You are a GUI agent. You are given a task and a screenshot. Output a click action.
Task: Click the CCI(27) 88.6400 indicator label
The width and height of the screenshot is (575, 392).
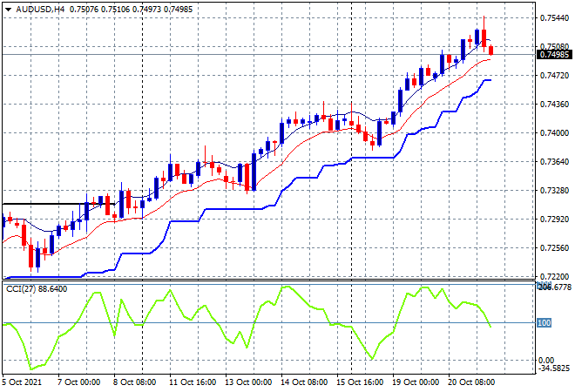click(37, 289)
